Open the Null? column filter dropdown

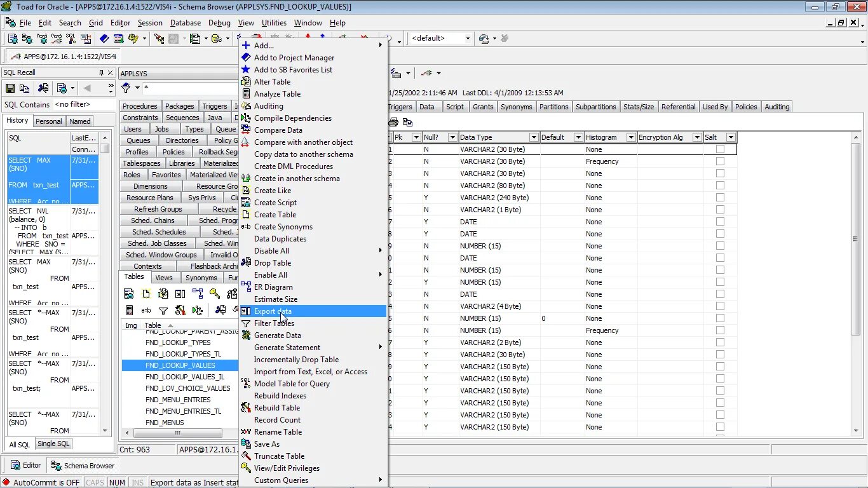pyautogui.click(x=452, y=137)
